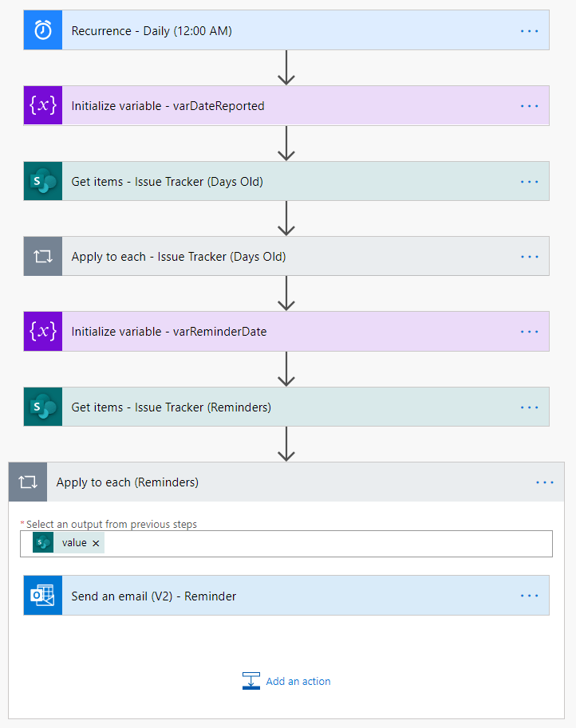Click the varDateReported variable icon
The height and width of the screenshot is (728, 576).
pyautogui.click(x=43, y=106)
